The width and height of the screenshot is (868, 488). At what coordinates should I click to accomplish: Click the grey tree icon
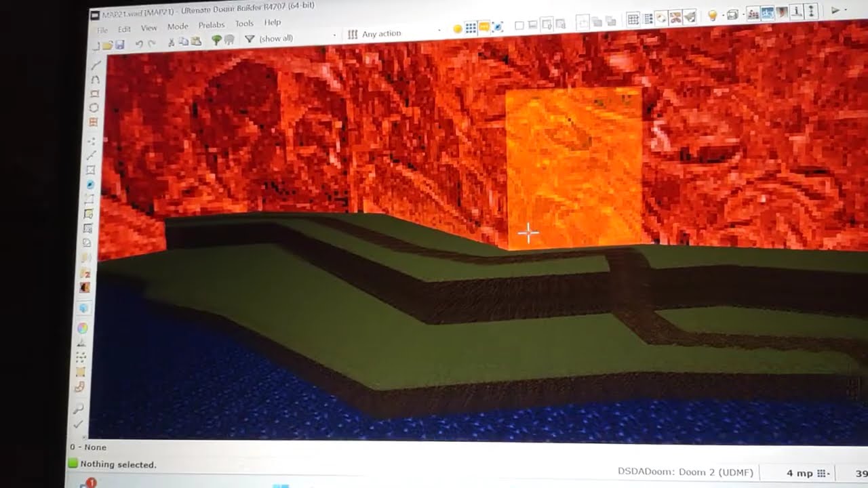pyautogui.click(x=229, y=40)
